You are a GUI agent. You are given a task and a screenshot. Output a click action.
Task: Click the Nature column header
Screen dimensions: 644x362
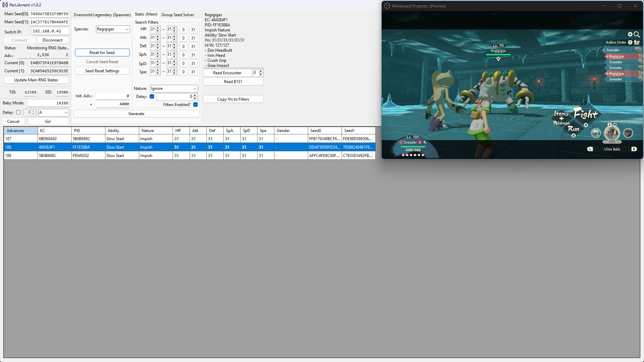pyautogui.click(x=156, y=131)
